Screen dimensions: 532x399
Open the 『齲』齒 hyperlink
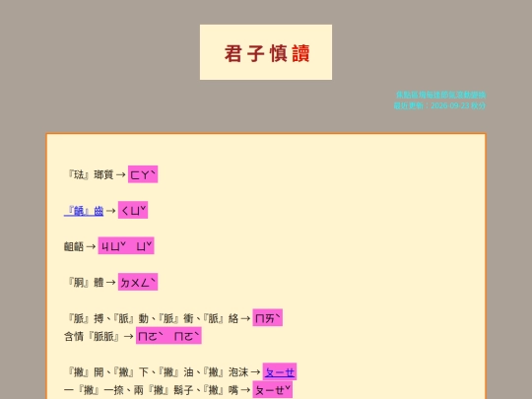[x=84, y=211]
